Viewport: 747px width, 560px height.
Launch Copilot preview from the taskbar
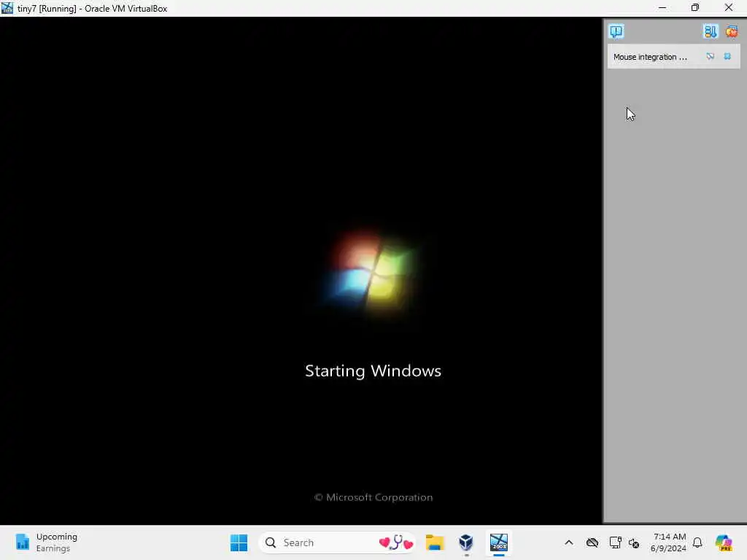[724, 542]
